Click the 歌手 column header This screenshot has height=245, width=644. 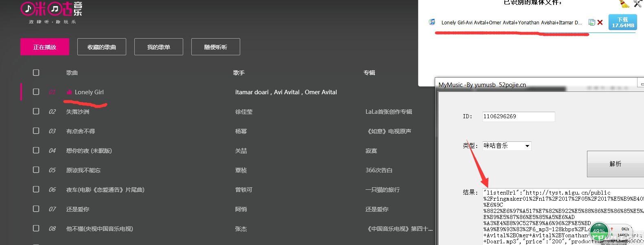coord(239,73)
